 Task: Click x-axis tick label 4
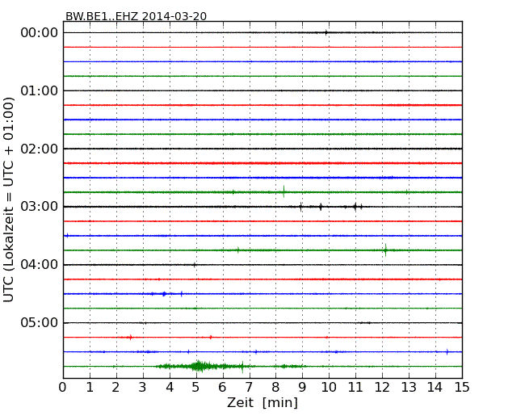point(170,388)
